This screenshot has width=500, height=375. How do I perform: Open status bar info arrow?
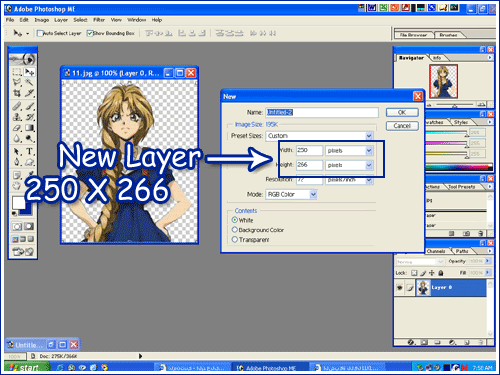point(140,356)
